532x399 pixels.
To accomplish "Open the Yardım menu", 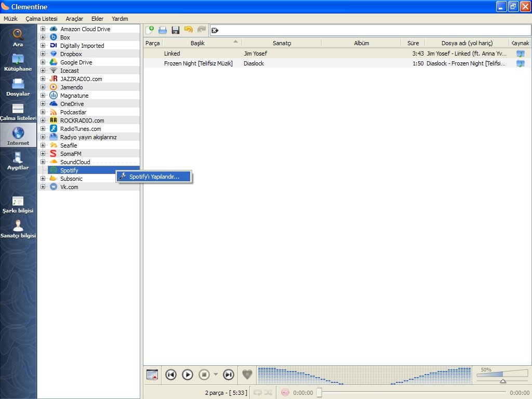I will click(x=120, y=19).
